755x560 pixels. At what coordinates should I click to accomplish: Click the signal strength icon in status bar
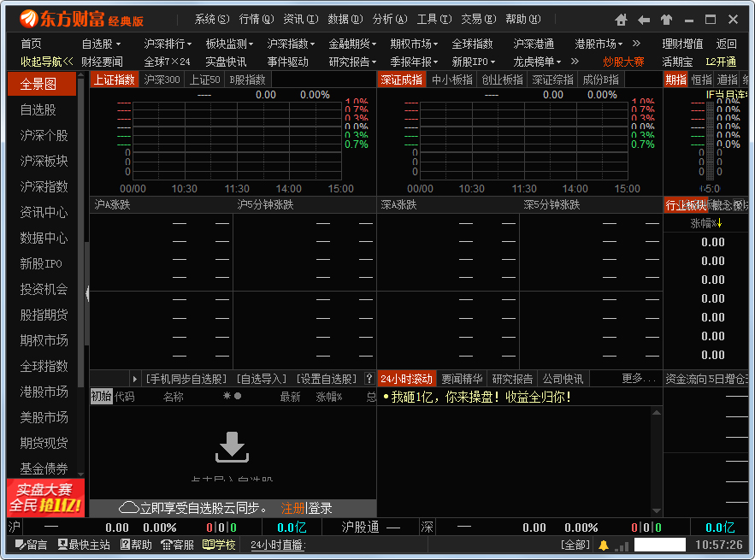click(x=622, y=545)
